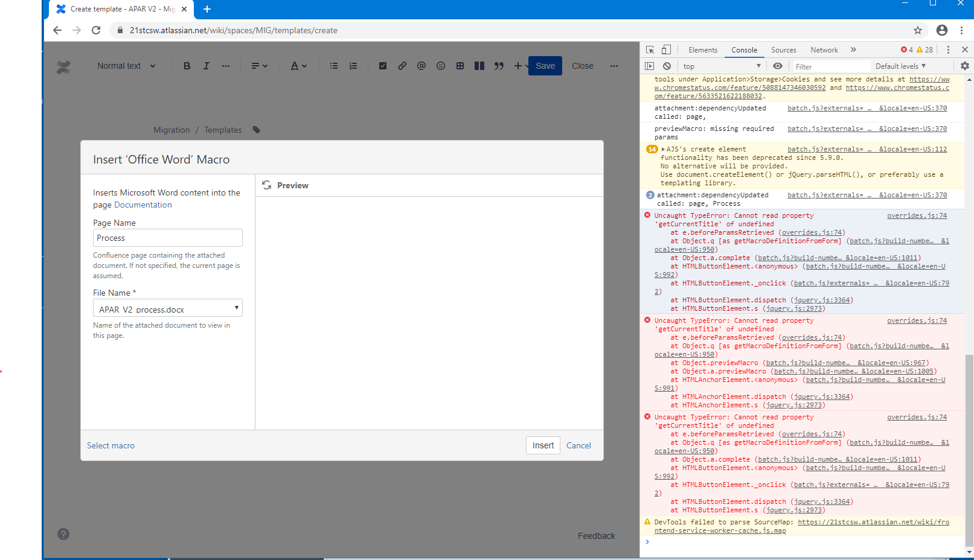Insert layouts columns icon
Screen dimensions: 974x560
(x=479, y=66)
